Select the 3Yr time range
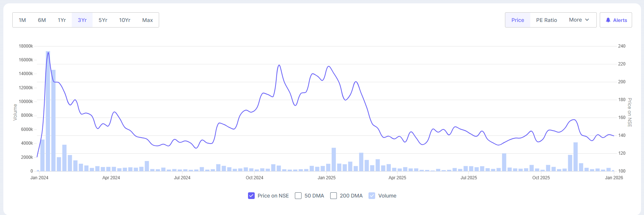This screenshot has width=644, height=215. [x=82, y=20]
